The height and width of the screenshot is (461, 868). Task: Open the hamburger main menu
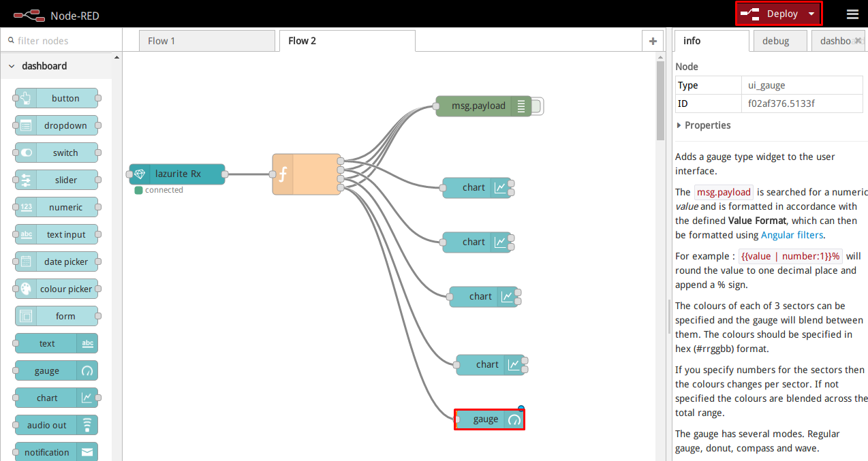point(852,14)
